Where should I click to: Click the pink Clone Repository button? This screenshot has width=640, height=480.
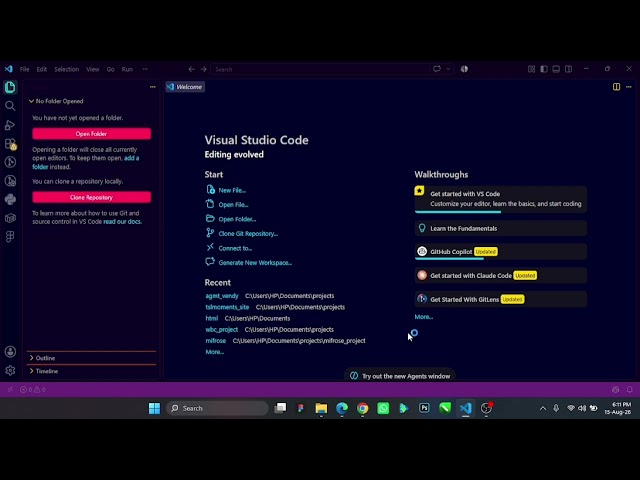coord(91,198)
